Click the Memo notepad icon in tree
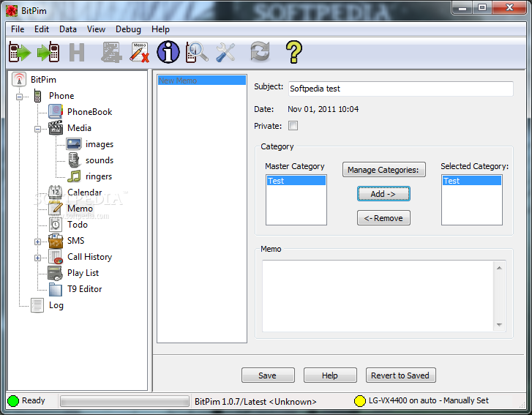The width and height of the screenshot is (532, 415). pos(56,208)
